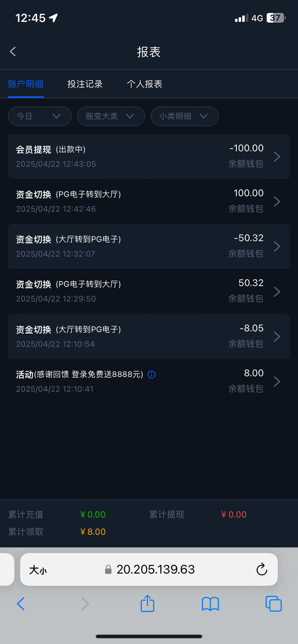
Task: Tap the back arrow beside 报表 title
Action: [x=13, y=52]
